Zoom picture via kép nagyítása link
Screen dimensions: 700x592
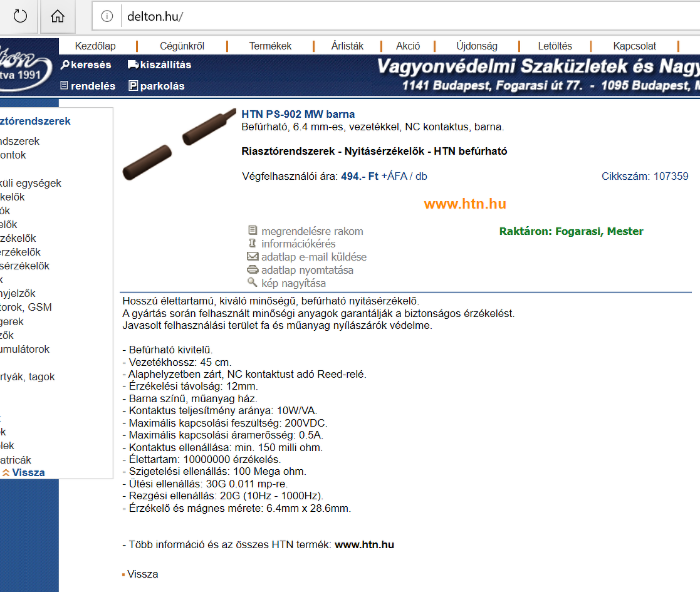[293, 283]
